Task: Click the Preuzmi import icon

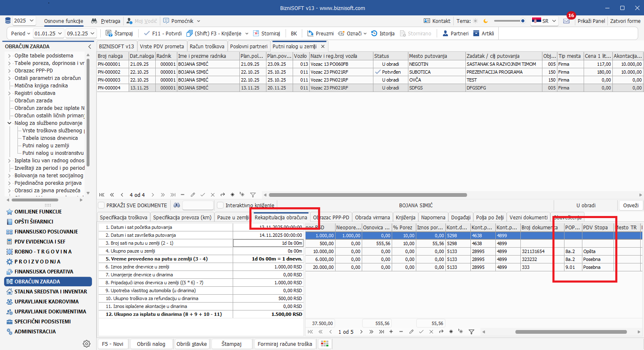Action: pyautogui.click(x=311, y=33)
